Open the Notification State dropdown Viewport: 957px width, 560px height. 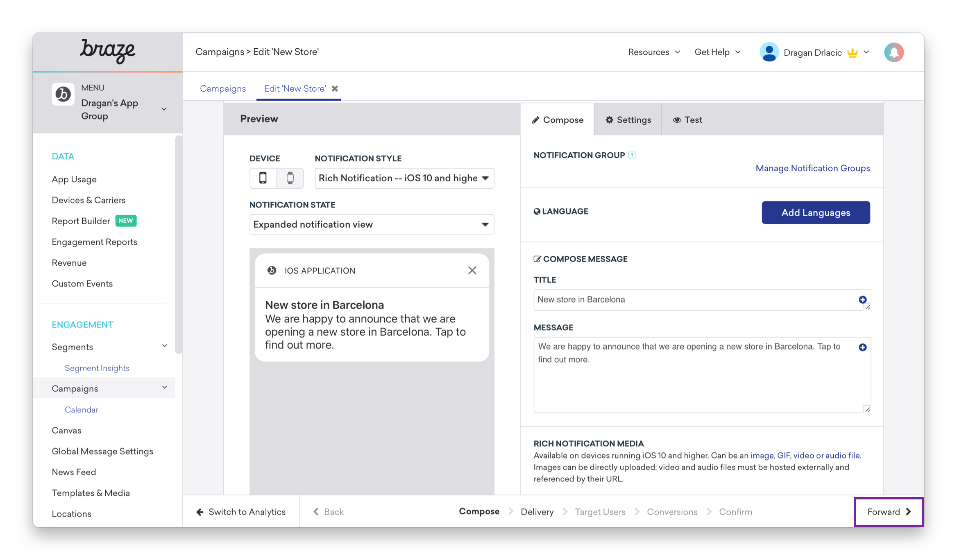pos(372,224)
